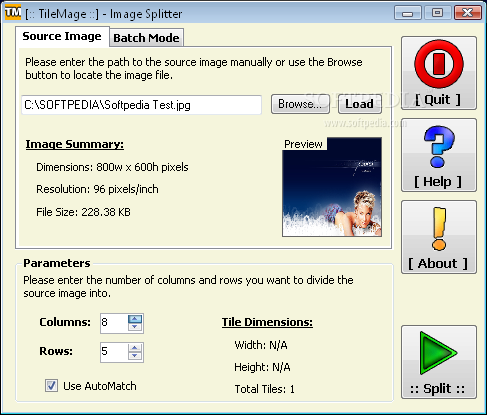Minimize the TileMage window
This screenshot has width=487, height=415.
coord(408,13)
